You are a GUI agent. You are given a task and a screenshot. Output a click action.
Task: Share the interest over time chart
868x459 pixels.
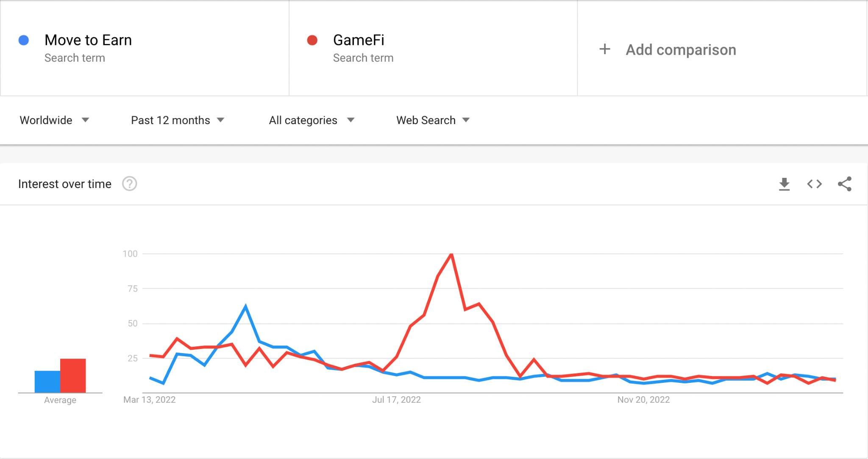pyautogui.click(x=844, y=184)
